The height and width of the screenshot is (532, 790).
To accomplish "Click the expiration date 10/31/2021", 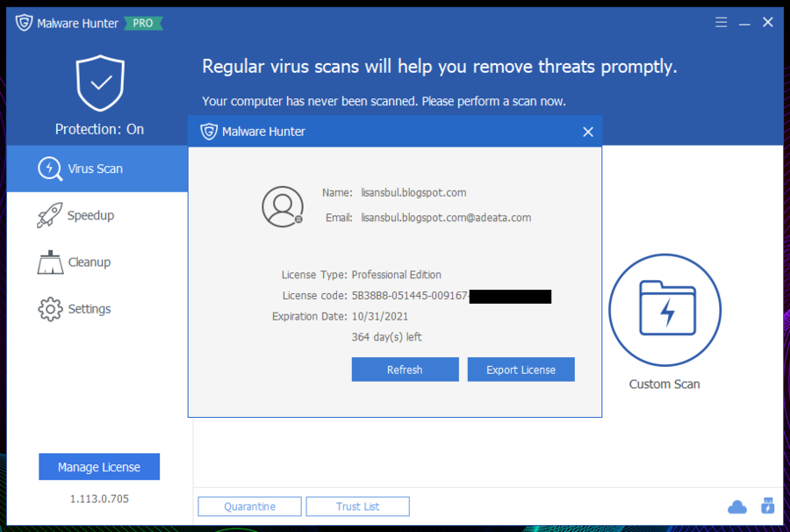I will click(x=380, y=316).
